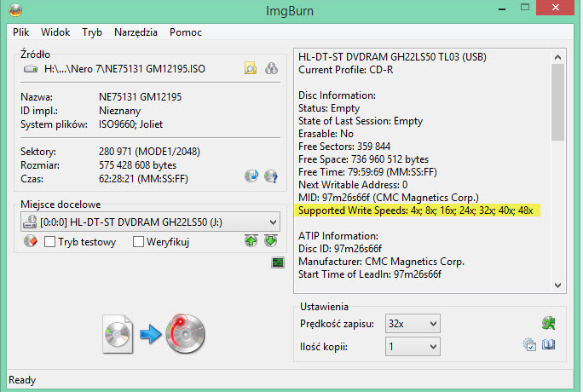583x392 pixels.
Task: Start burning with the big Write icon
Action: tap(185, 333)
